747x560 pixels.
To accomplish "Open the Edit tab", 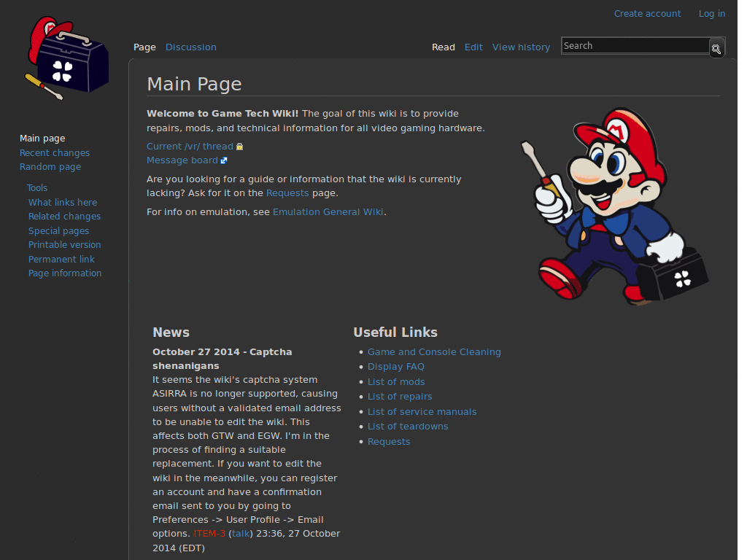I will coord(473,47).
